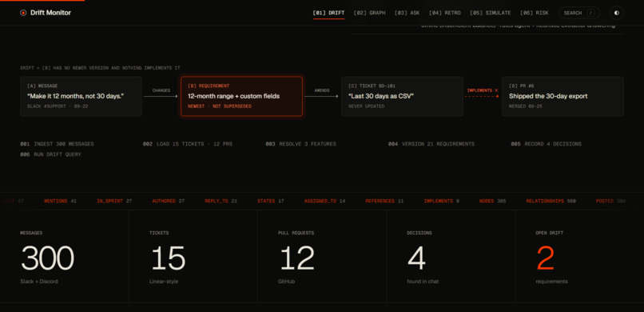Click the TICKETS 15 stat card
This screenshot has height=312, width=644.
193,257
